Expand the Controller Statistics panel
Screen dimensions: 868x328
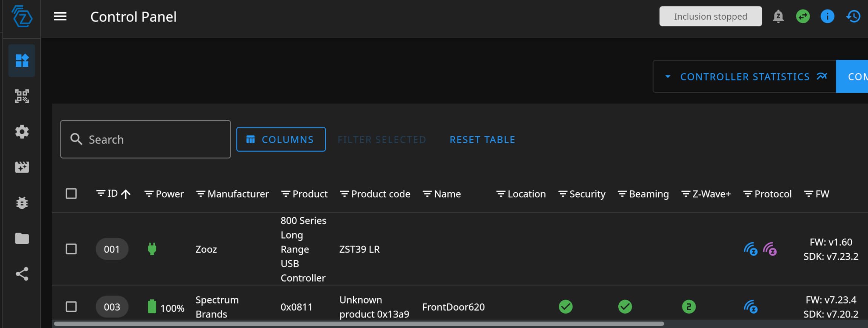point(744,77)
